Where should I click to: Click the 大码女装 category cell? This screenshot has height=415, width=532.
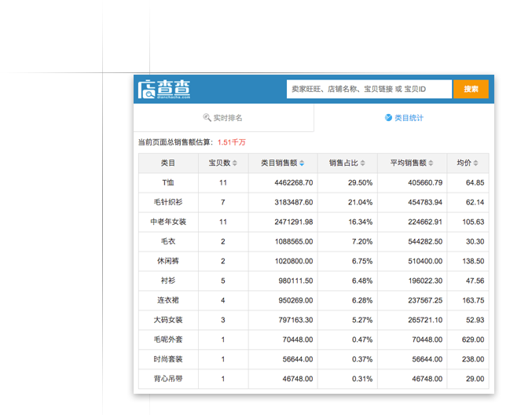[x=168, y=320]
